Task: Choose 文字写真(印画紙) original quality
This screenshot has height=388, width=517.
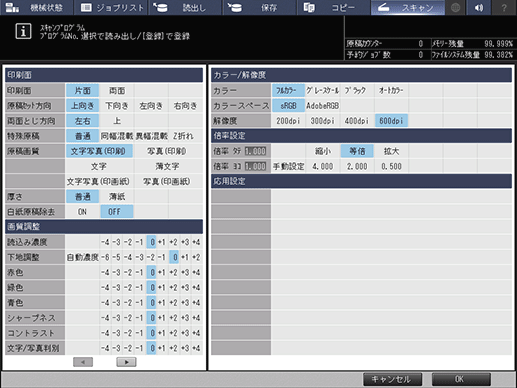Action: (99, 181)
